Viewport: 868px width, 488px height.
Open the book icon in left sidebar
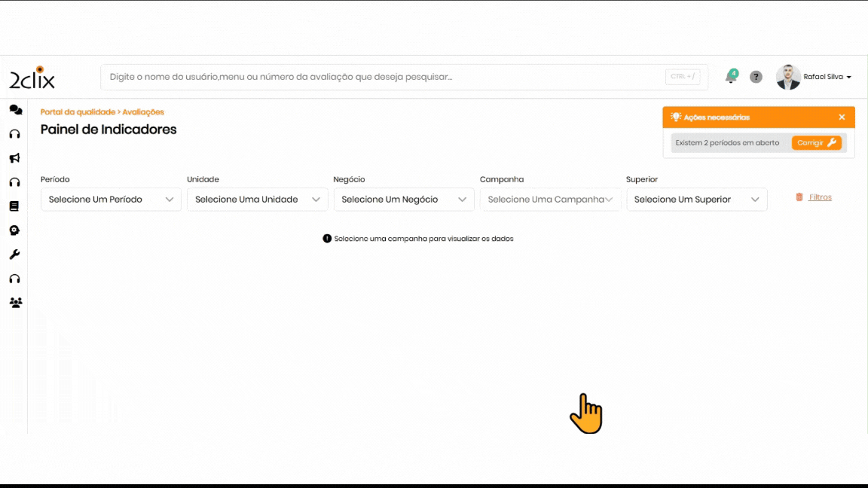14,206
